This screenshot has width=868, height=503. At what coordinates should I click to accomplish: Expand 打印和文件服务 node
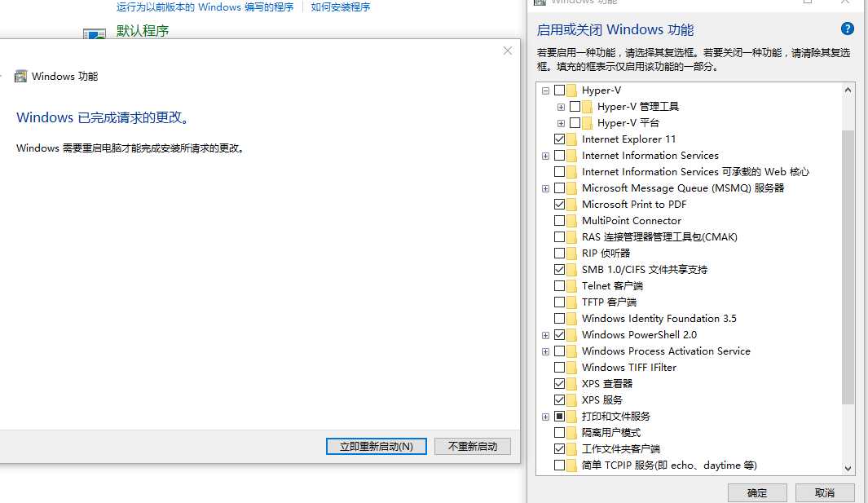[x=546, y=417]
